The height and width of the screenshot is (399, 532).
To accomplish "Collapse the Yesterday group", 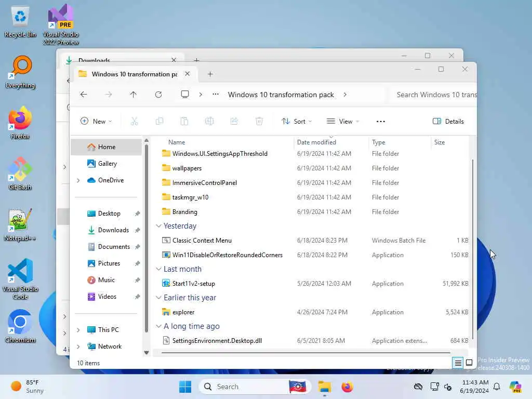I will [x=158, y=226].
